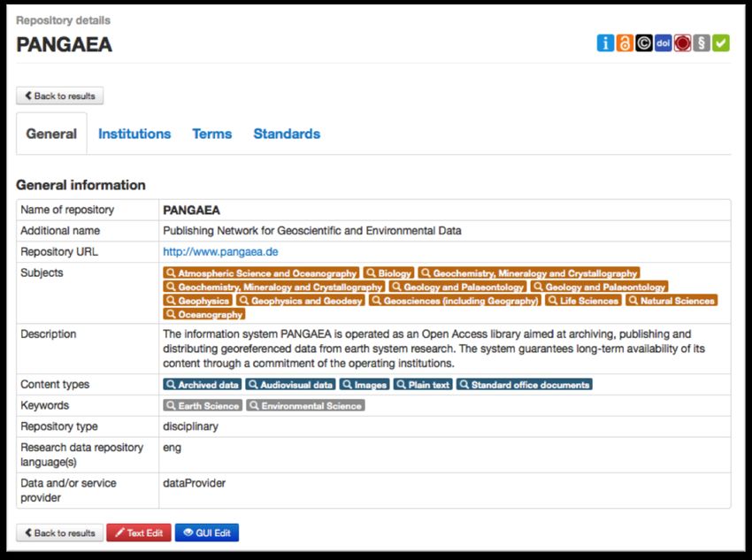752x560 pixels.
Task: Click the red circle badge icon
Action: (682, 43)
